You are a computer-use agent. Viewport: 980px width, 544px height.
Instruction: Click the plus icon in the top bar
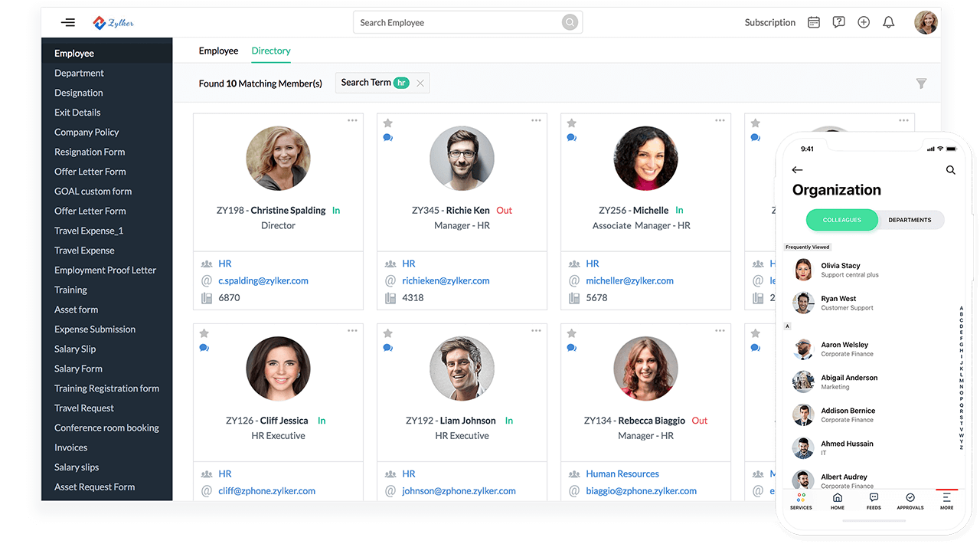(x=864, y=22)
